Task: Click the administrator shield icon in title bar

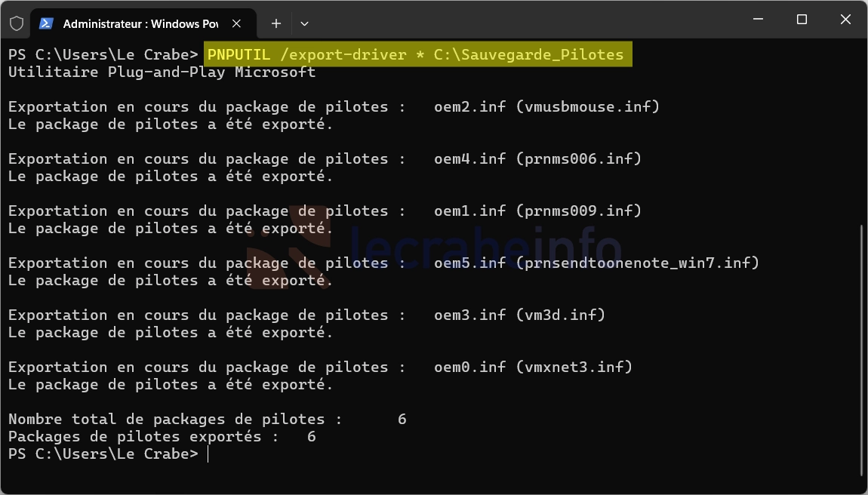Action: click(x=17, y=23)
